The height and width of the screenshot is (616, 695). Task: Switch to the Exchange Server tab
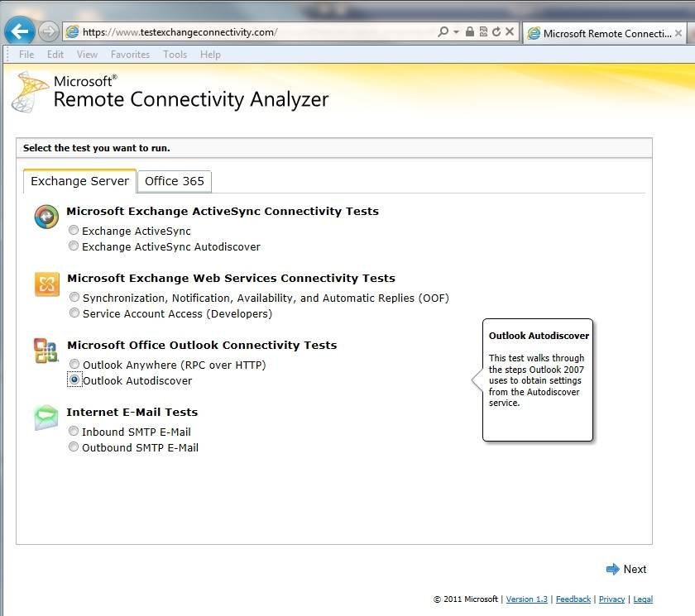[79, 181]
